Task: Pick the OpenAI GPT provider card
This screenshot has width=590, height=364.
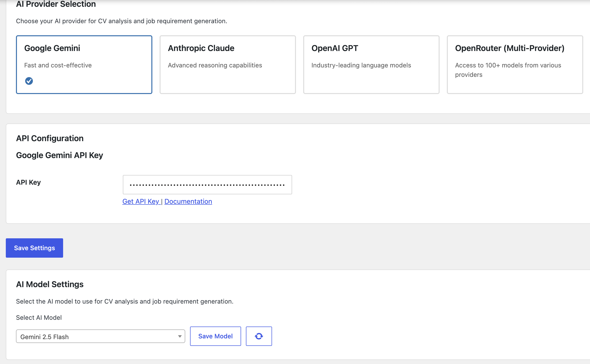Action: [x=371, y=65]
